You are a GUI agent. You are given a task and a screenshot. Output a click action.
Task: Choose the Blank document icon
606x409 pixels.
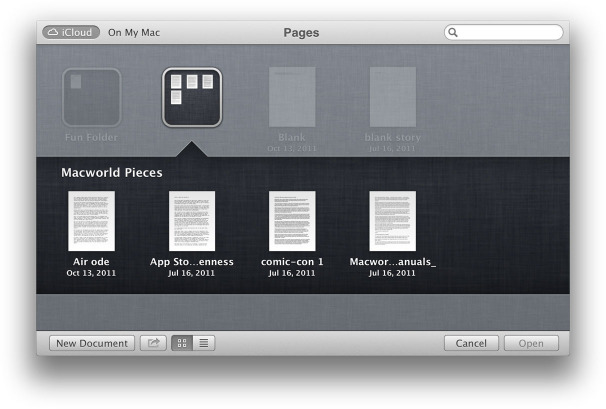click(x=292, y=97)
